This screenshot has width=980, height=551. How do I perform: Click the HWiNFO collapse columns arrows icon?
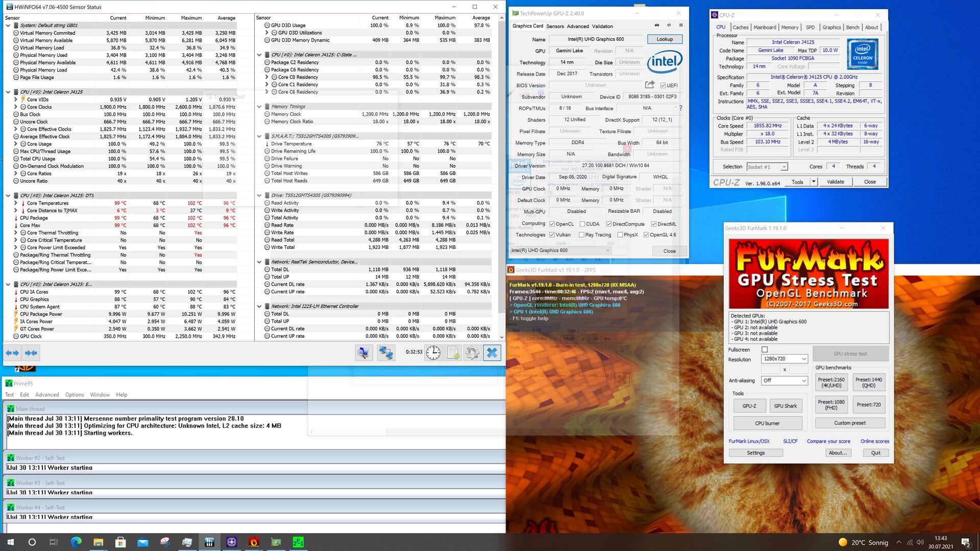pyautogui.click(x=31, y=353)
